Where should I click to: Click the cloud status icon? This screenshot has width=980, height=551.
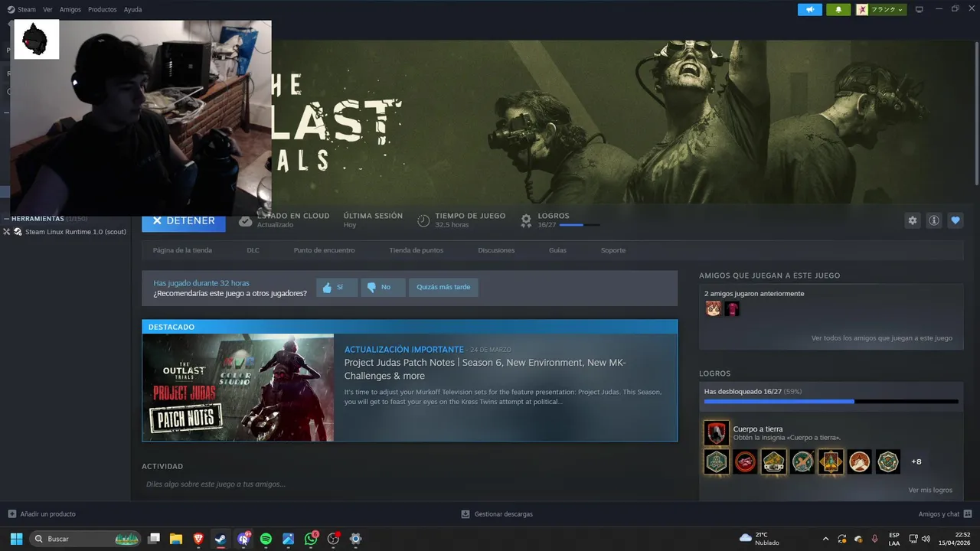[245, 220]
